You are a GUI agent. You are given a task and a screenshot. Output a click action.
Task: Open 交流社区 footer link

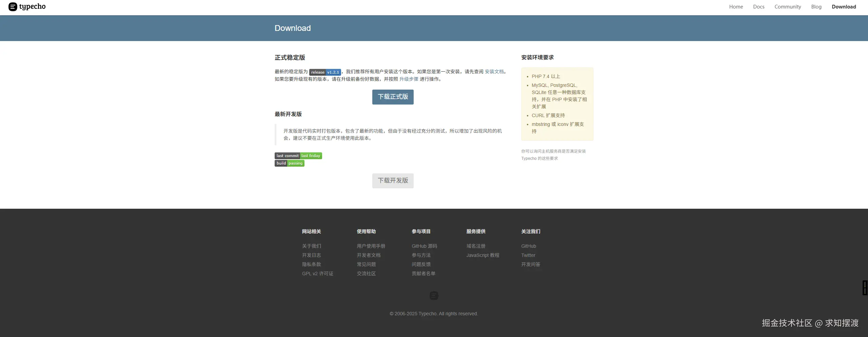(366, 274)
